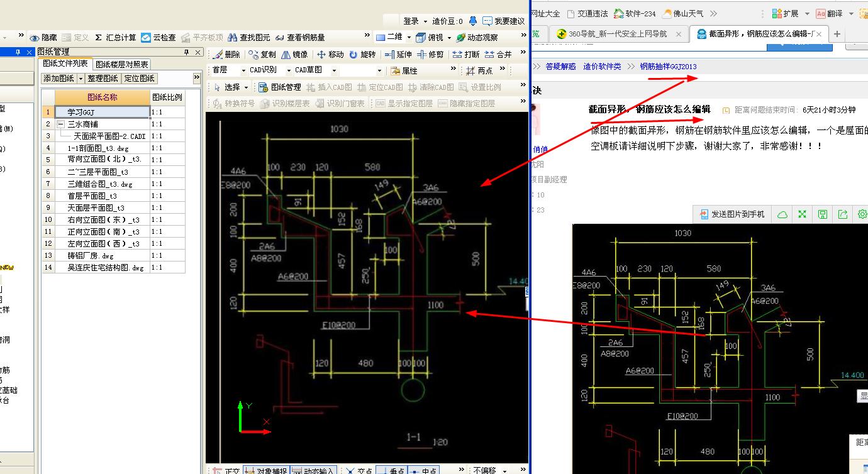Select the 延伸 extend tool

[x=398, y=55]
